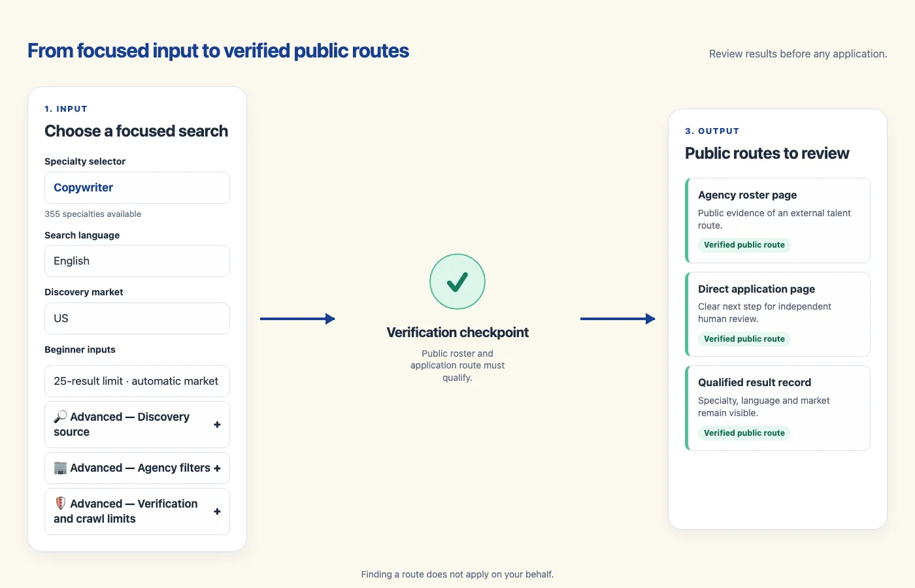
Task: Click 'Clear next step for independent human review.'
Action: pos(765,312)
